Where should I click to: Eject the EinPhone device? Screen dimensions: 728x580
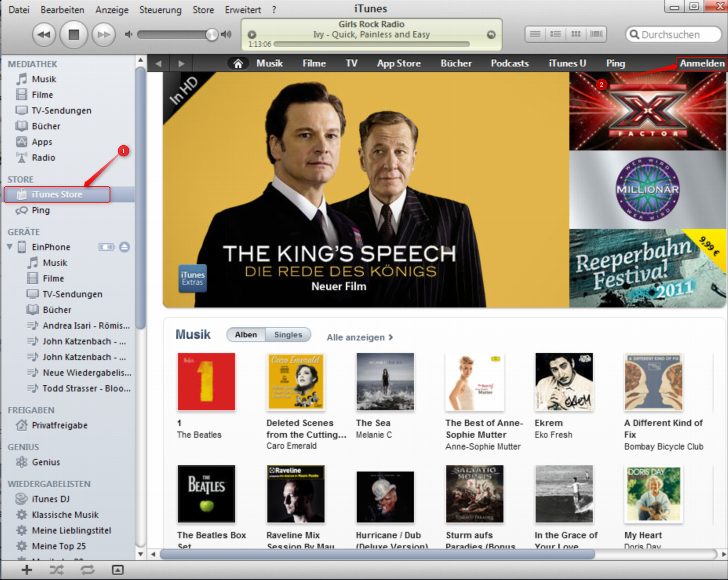pyautogui.click(x=124, y=247)
